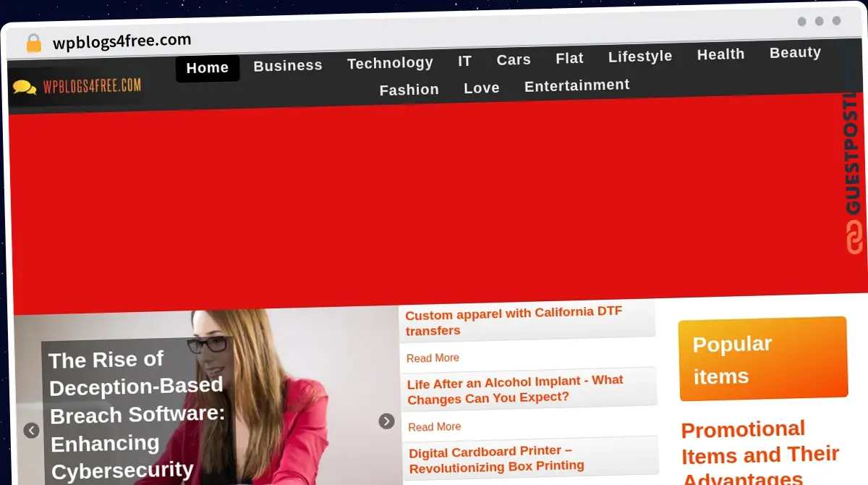This screenshot has width=868, height=485.
Task: Select the Home menu item
Action: [208, 68]
